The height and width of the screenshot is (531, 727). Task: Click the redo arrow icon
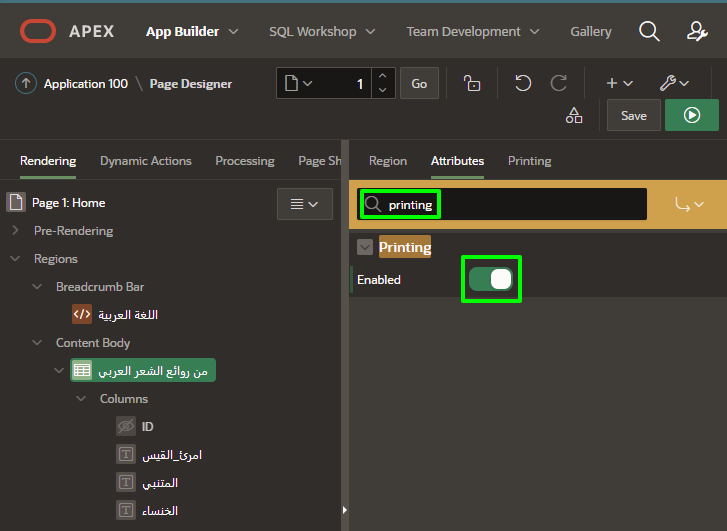click(559, 84)
